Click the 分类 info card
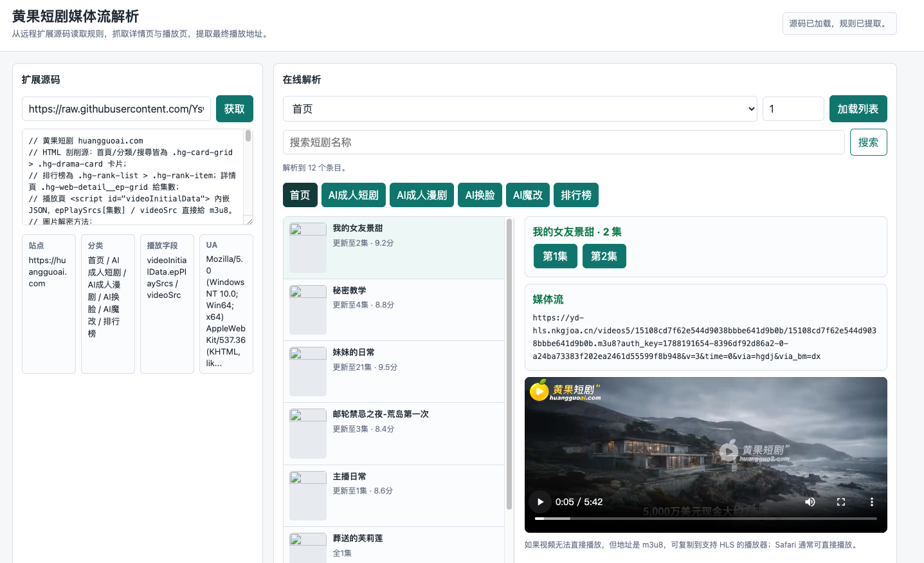924x563 pixels. (x=108, y=304)
